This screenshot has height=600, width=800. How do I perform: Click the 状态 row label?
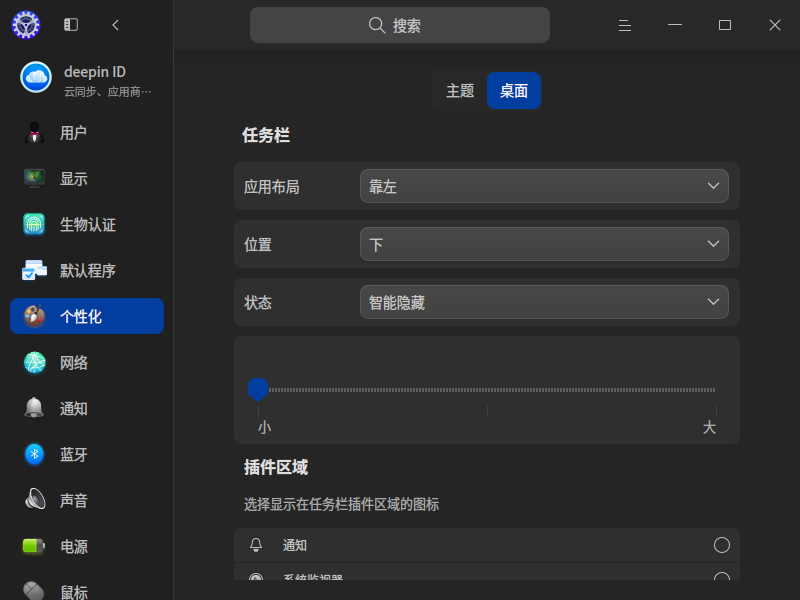pos(258,303)
